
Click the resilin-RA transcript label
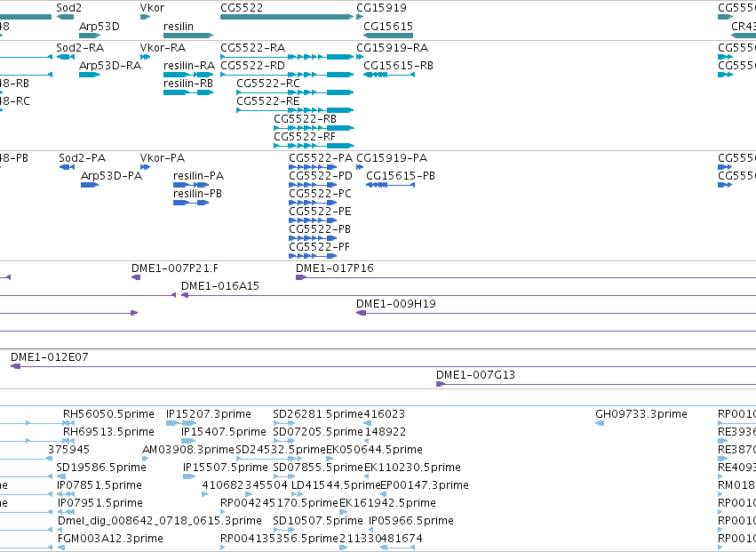pyautogui.click(x=189, y=66)
